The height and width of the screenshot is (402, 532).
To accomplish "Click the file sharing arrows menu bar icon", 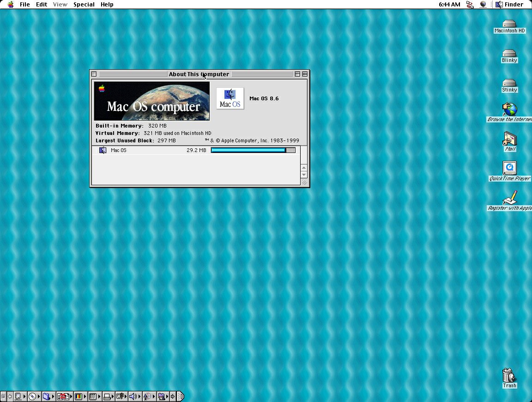I will [470, 5].
